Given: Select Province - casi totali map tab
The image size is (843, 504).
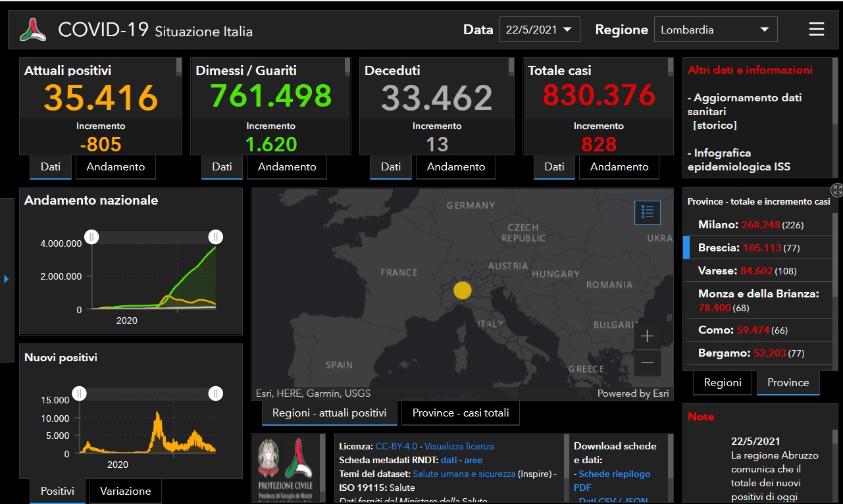Looking at the screenshot, I should pyautogui.click(x=460, y=413).
